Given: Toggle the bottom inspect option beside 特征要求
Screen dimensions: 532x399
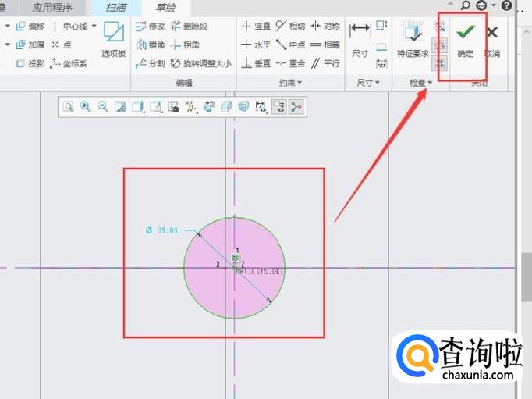Looking at the screenshot, I should tap(439, 63).
